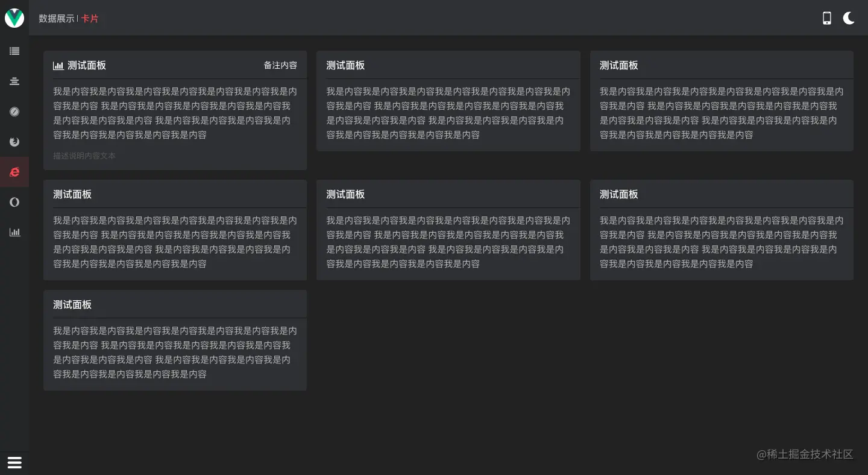
Task: Select the bottom-left 测试面板 card header
Action: coord(72,304)
